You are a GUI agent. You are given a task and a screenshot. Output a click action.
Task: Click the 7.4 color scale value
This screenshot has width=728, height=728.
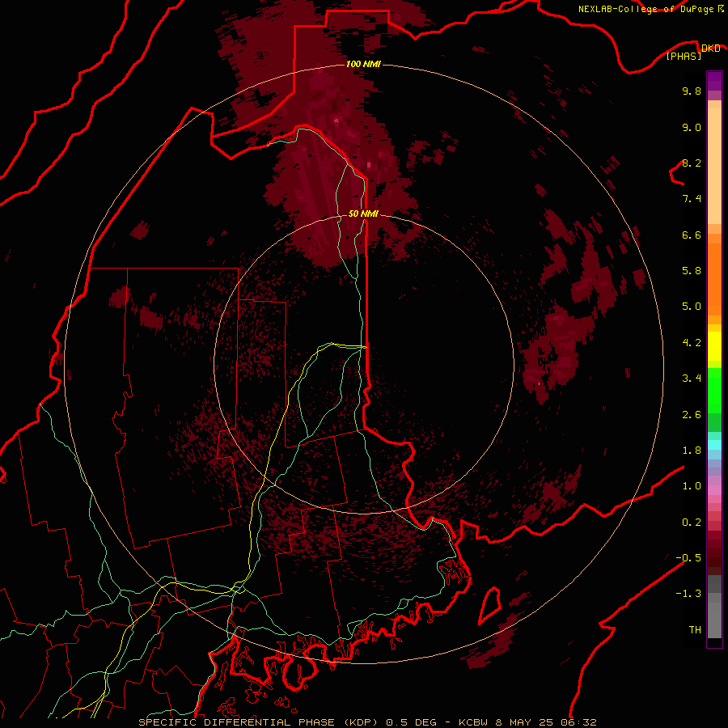[x=692, y=199]
